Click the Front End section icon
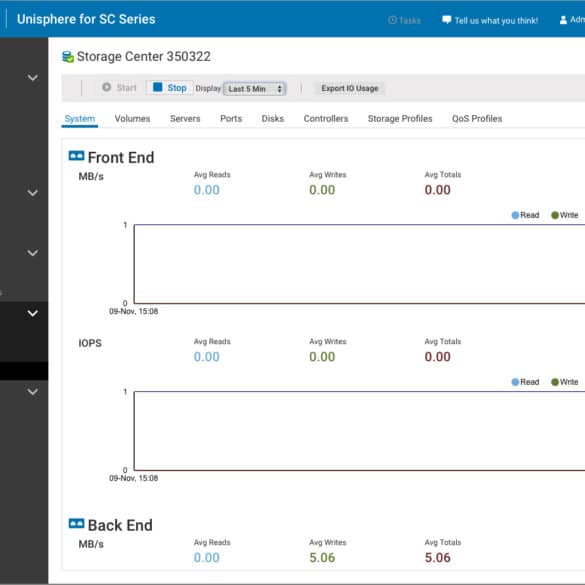 coord(76,156)
